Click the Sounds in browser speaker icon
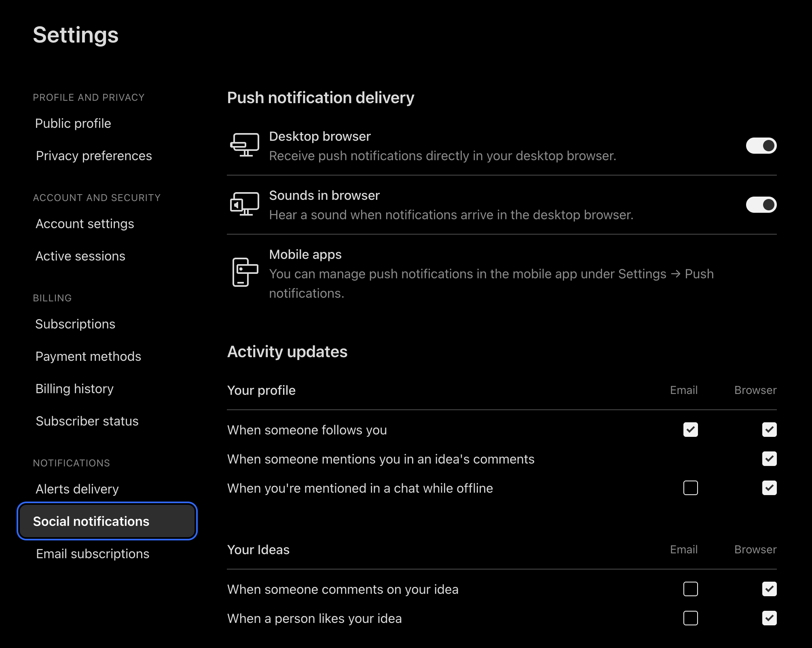The width and height of the screenshot is (812, 648). [245, 204]
